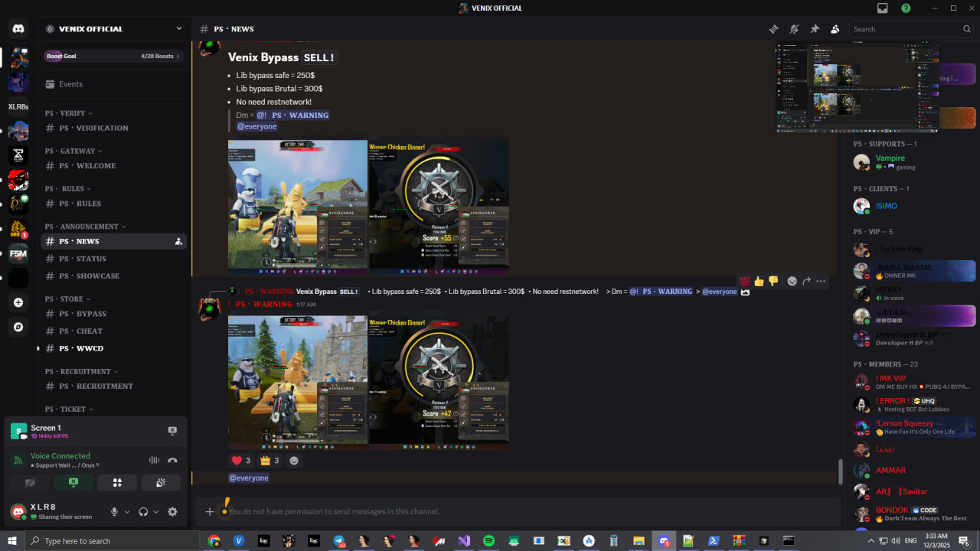Toggle green screen share button
Viewport: 980px width, 551px height.
(x=73, y=482)
